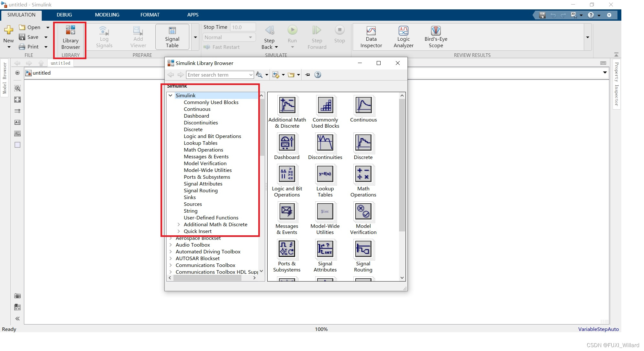Image resolution: width=644 pixels, height=351 pixels.
Task: Select Sources in the library tree
Action: 193,204
